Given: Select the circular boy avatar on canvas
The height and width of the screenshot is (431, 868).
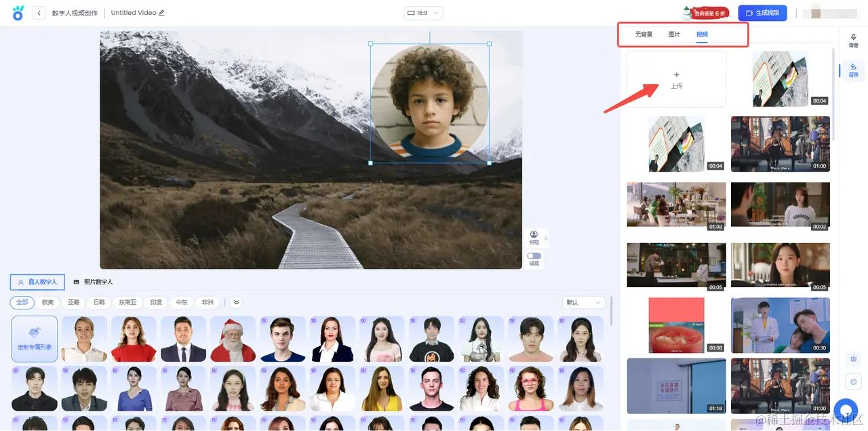Looking at the screenshot, I should click(x=430, y=103).
